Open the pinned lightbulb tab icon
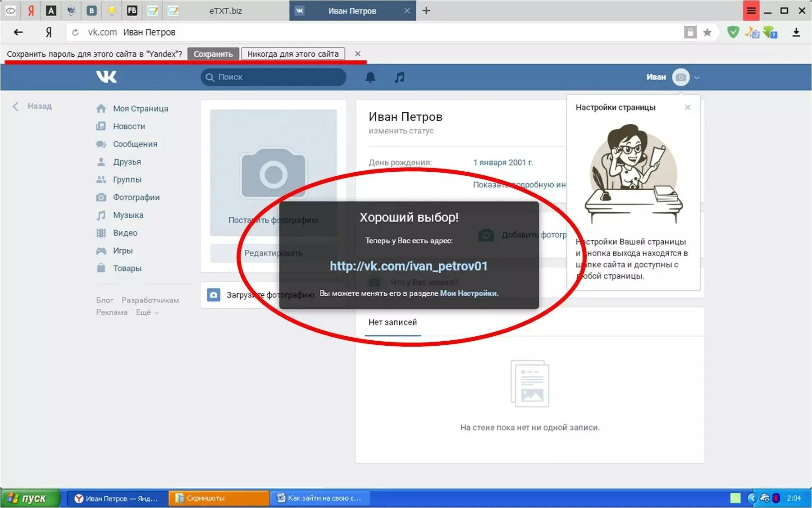 (x=112, y=10)
